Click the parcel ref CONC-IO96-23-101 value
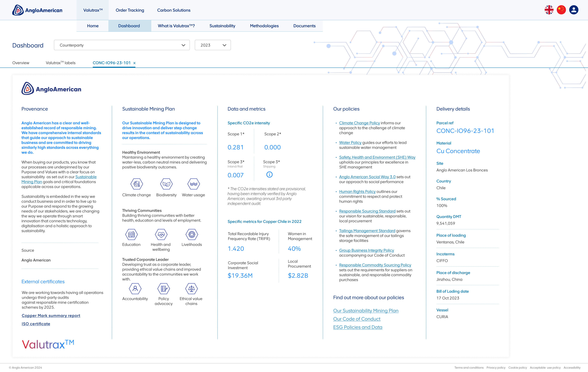The height and width of the screenshot is (372, 588). coord(465,131)
